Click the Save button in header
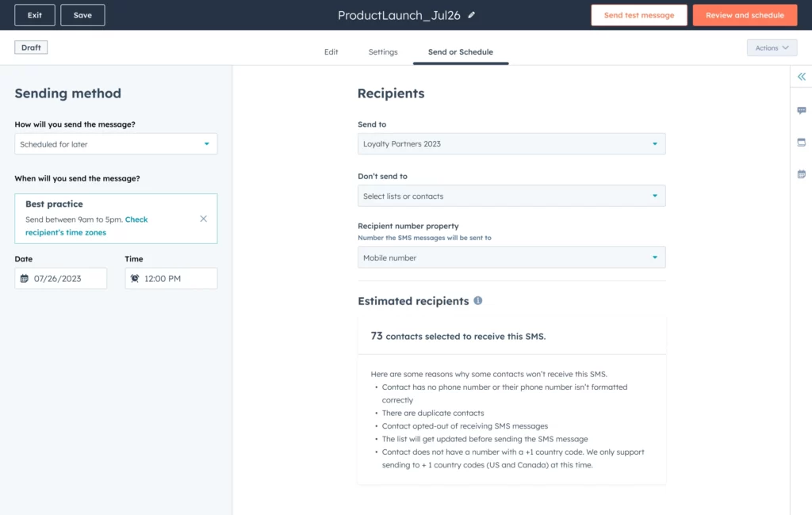The image size is (812, 515). 82,15
